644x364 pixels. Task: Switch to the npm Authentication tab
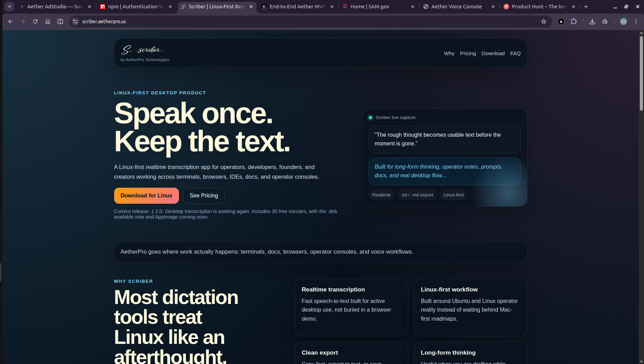point(136,7)
